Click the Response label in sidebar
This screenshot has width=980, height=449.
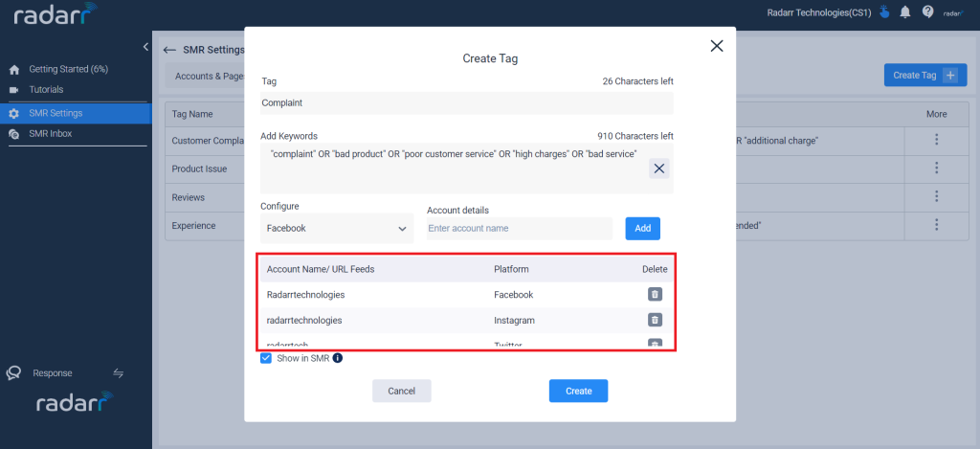coord(53,373)
